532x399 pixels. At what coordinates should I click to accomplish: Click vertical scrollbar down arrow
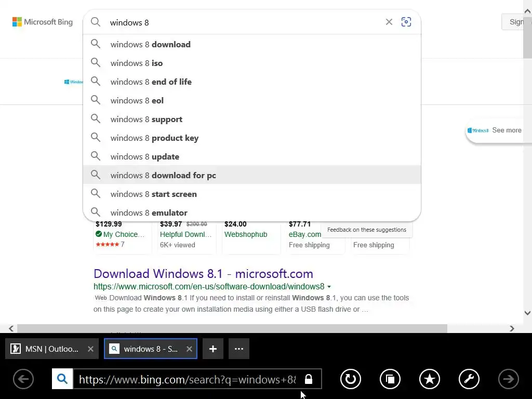[528, 313]
